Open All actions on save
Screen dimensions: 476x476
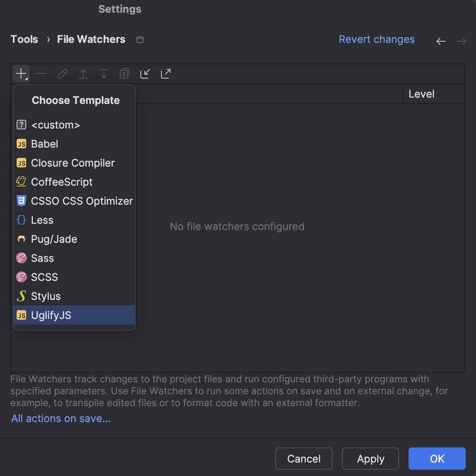pyautogui.click(x=60, y=418)
